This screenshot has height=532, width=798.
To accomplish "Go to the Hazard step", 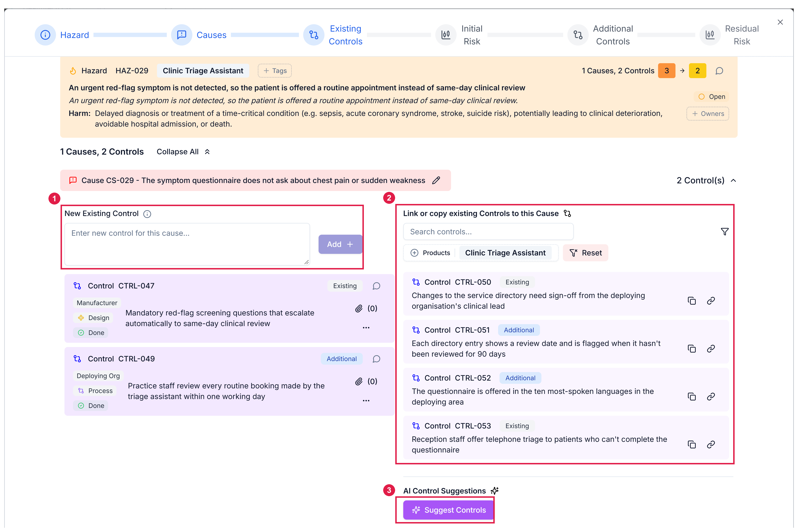I will click(62, 35).
